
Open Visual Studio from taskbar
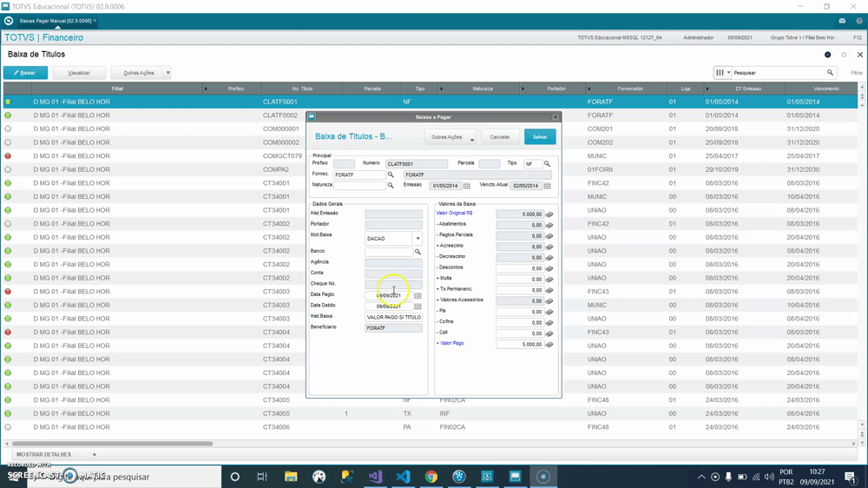375,477
